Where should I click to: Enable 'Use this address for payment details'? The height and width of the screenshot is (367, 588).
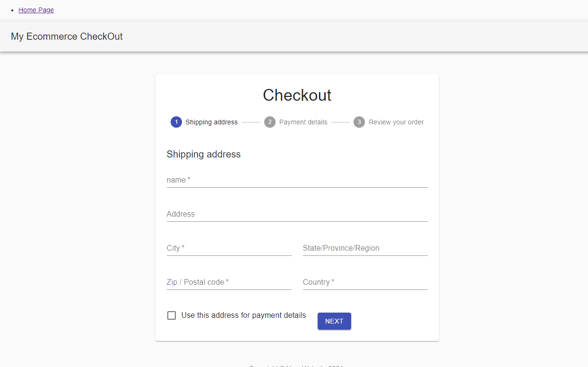pos(172,315)
